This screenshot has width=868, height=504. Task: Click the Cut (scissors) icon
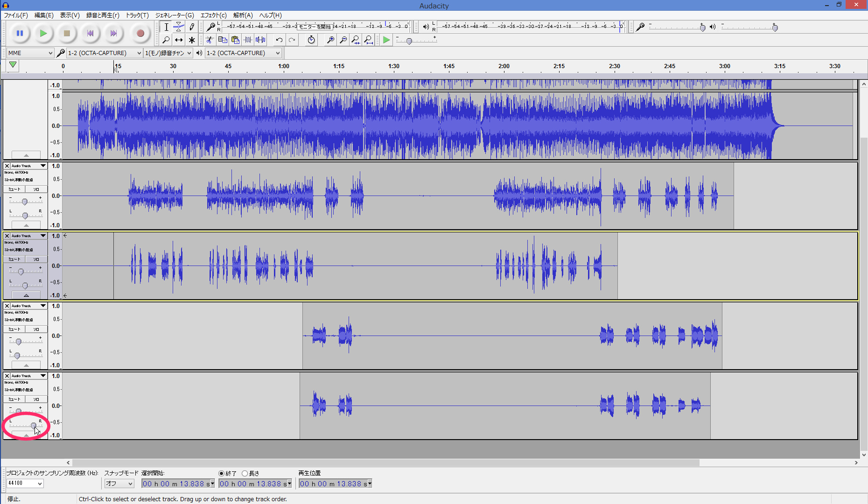point(210,40)
